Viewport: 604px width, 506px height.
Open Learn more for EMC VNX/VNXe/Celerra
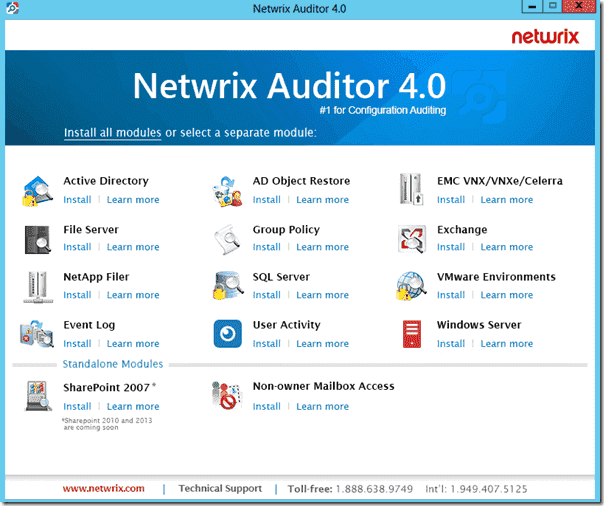coord(507,200)
